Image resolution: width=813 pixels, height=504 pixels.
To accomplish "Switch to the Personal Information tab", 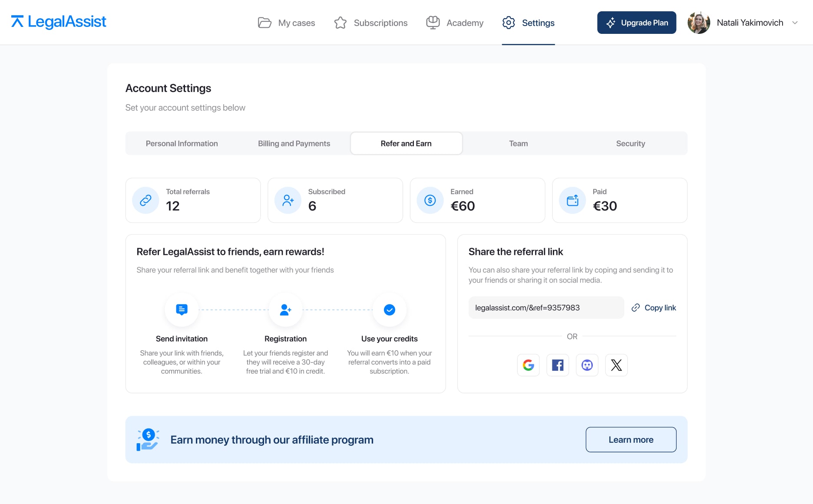I will point(182,143).
